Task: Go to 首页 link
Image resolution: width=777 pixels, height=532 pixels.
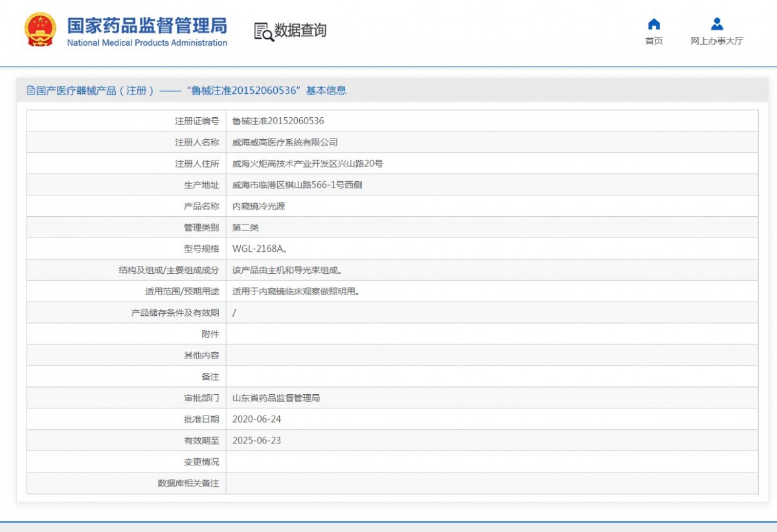Action: coord(654,41)
